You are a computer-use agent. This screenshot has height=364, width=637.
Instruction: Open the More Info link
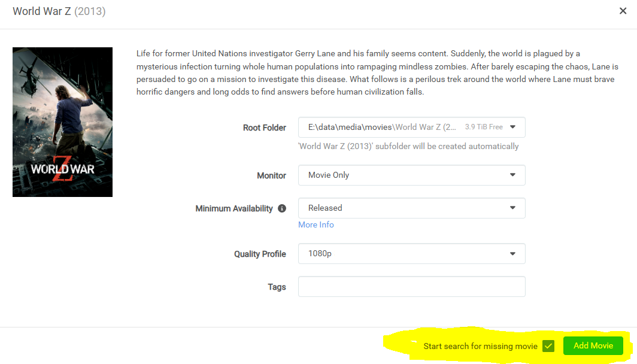[x=316, y=225]
